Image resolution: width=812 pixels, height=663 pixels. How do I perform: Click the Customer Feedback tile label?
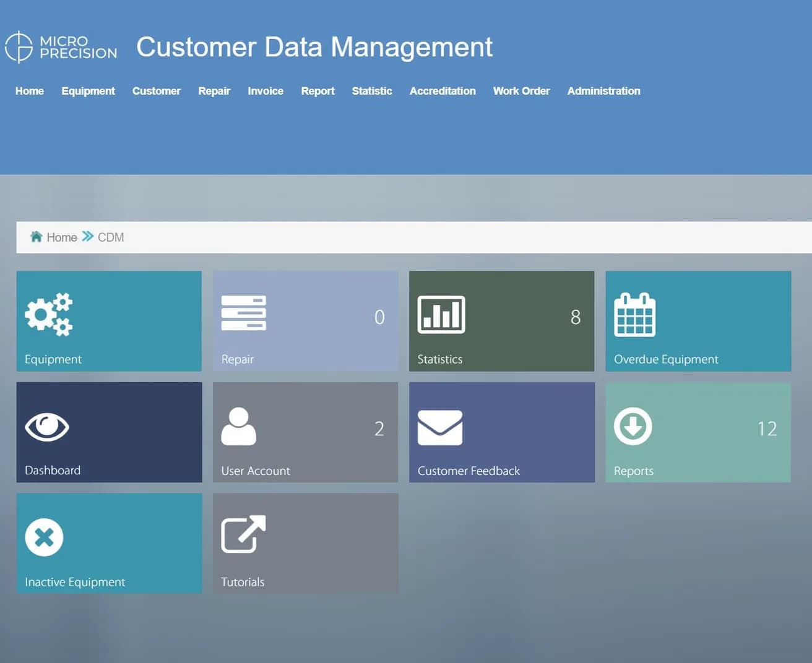tap(469, 471)
